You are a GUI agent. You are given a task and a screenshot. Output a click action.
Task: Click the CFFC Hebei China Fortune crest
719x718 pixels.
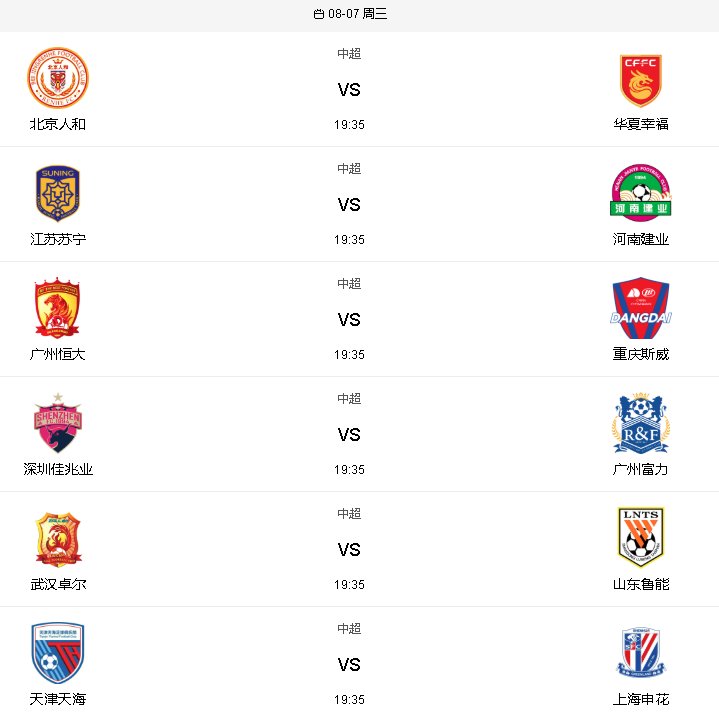[x=641, y=81]
